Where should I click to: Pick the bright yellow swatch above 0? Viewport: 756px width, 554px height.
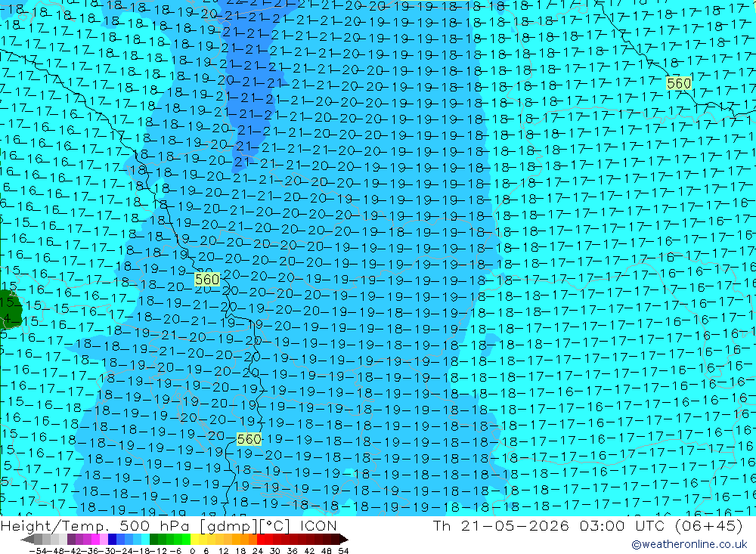[x=195, y=539]
